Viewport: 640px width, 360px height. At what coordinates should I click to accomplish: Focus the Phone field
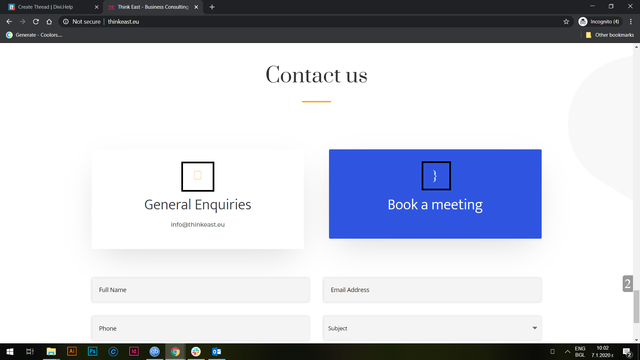click(200, 328)
